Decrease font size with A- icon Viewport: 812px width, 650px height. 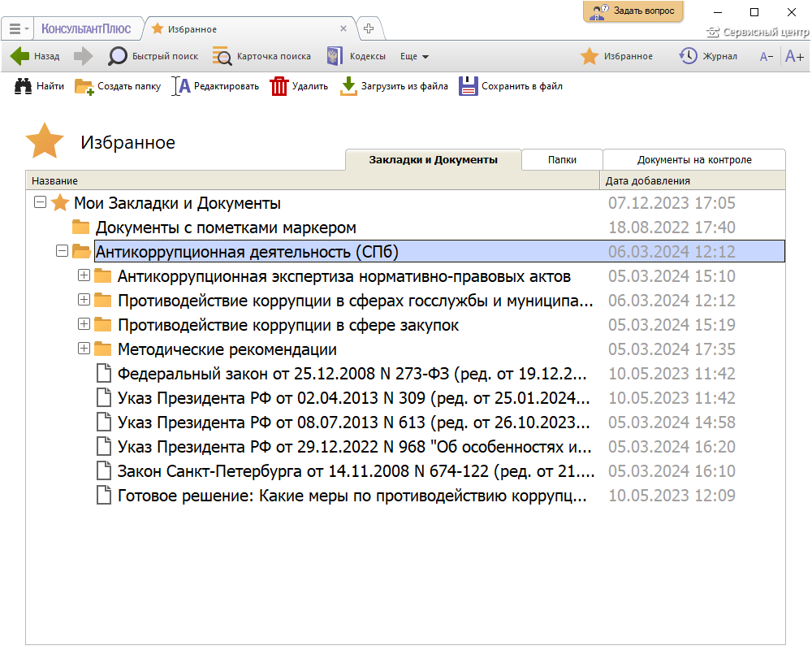(767, 57)
